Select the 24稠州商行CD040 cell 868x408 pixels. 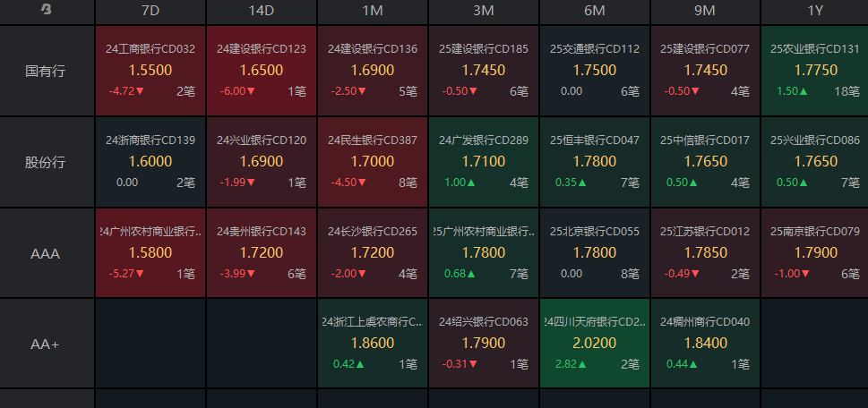705,344
